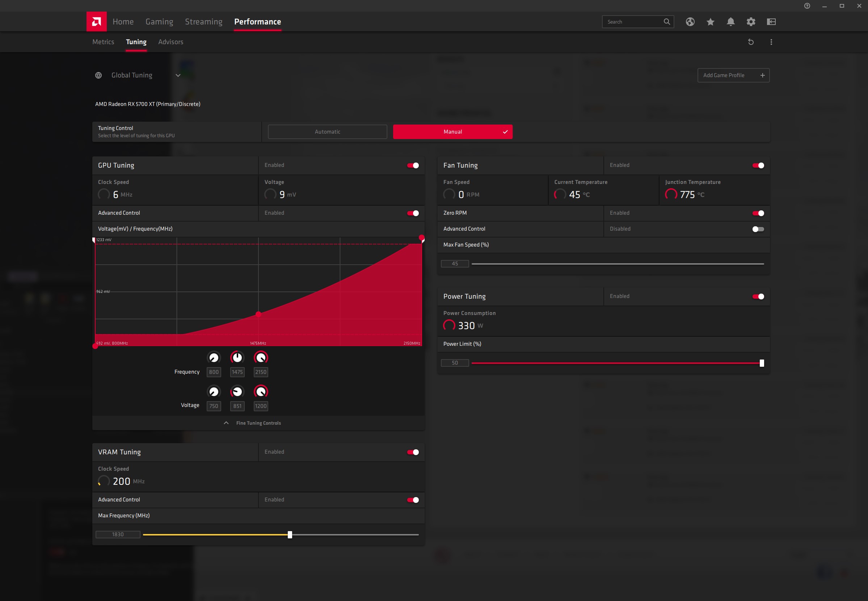Select Automatic tuning control
The image size is (868, 601).
click(x=328, y=132)
